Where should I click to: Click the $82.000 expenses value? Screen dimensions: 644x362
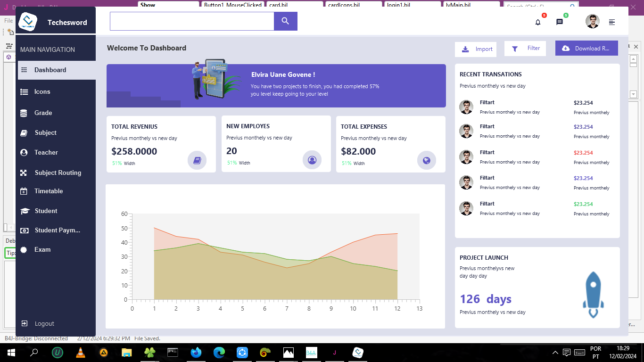click(x=358, y=151)
